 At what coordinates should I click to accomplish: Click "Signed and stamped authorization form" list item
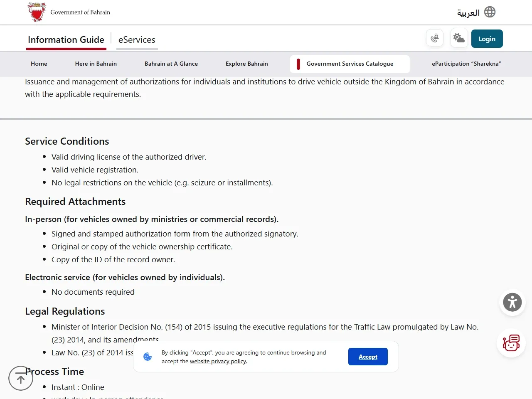coord(175,234)
